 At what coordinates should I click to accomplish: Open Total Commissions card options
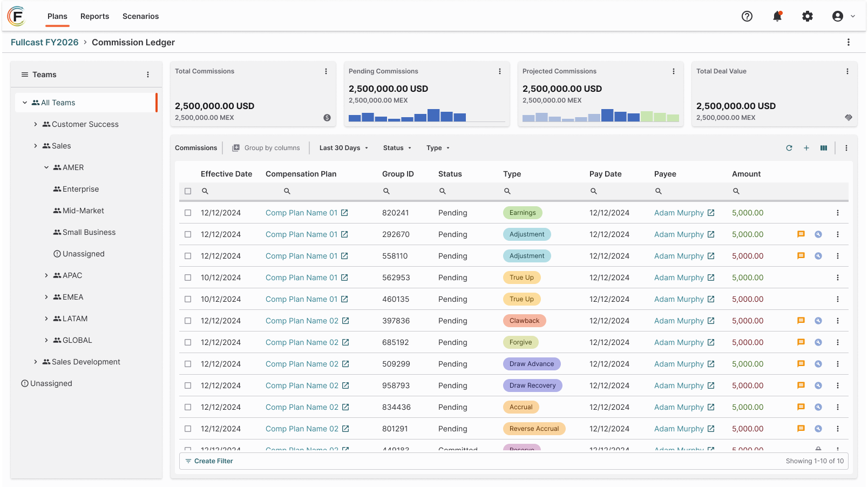click(x=326, y=71)
